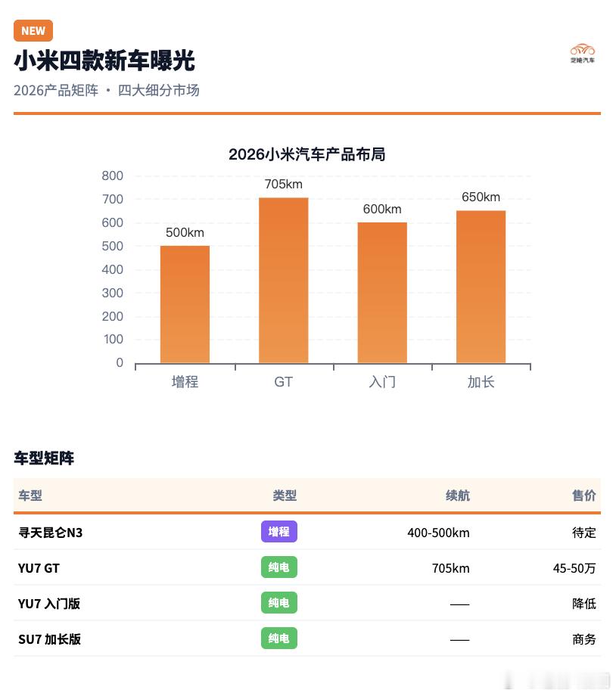
Task: Click the 300 y-axis tick label
Action: click(x=112, y=294)
